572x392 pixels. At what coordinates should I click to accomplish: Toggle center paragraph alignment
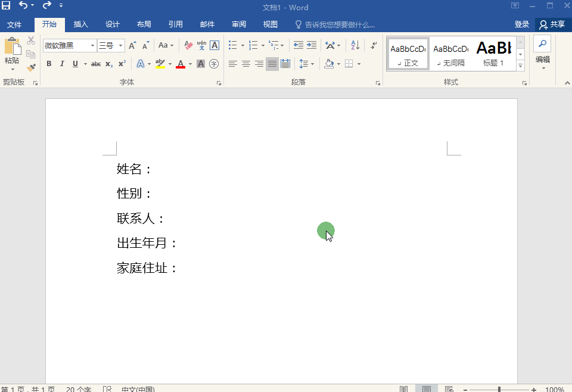(x=245, y=64)
